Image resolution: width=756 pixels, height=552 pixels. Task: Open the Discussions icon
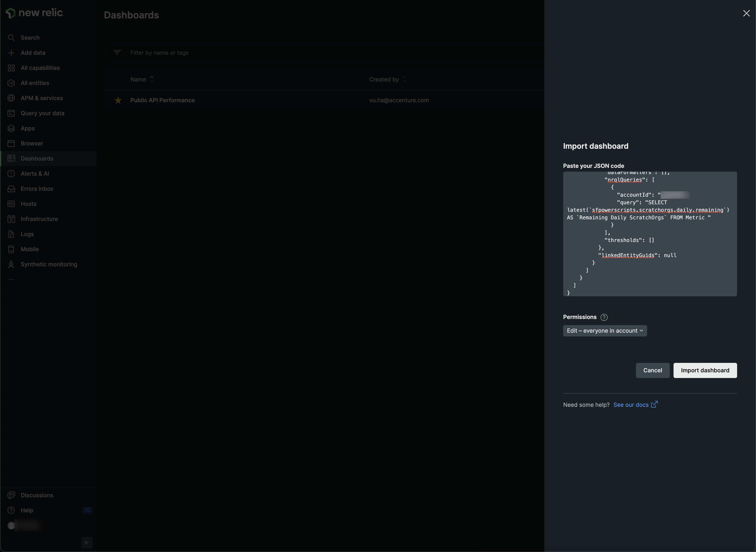[11, 495]
